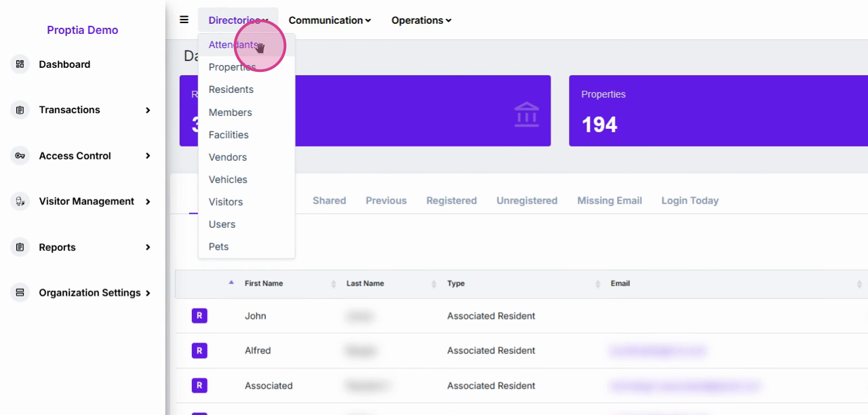This screenshot has height=415, width=868.
Task: Sort by Type column arrows
Action: pyautogui.click(x=597, y=284)
